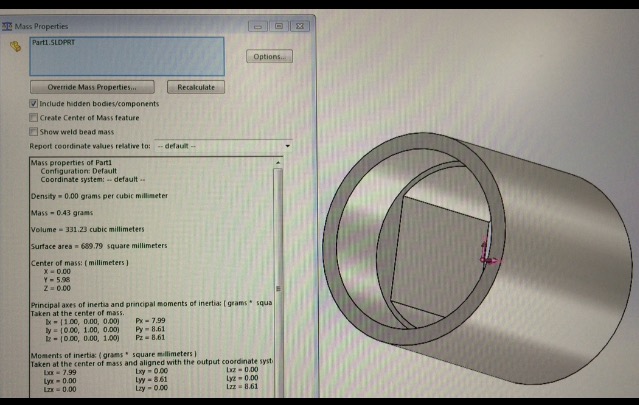Close the Mass Properties dialog
This screenshot has height=405, width=639.
[x=300, y=26]
